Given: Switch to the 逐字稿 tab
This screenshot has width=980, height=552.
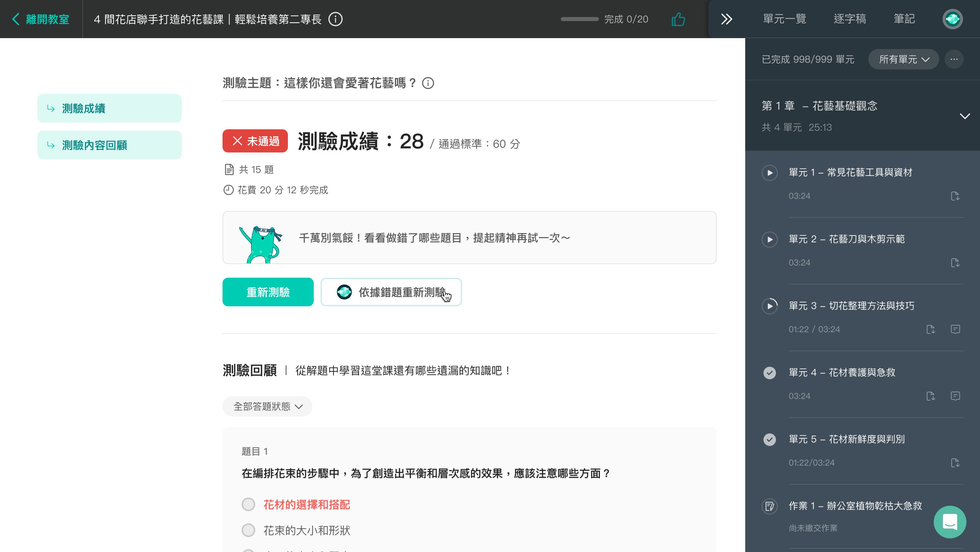Looking at the screenshot, I should (x=850, y=19).
